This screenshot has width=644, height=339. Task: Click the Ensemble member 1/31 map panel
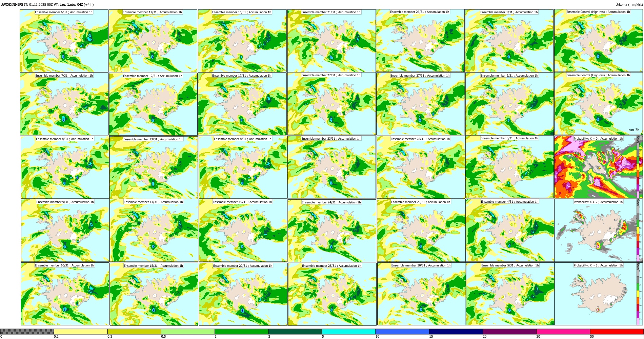click(x=509, y=41)
